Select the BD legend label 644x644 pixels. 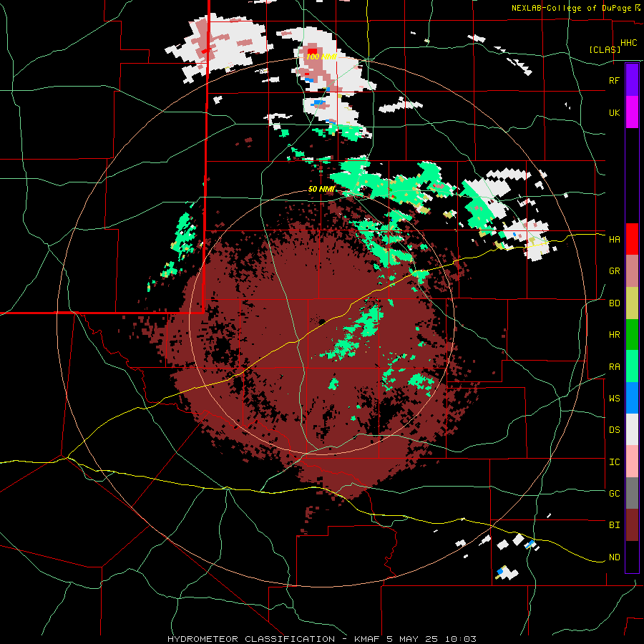coord(614,303)
